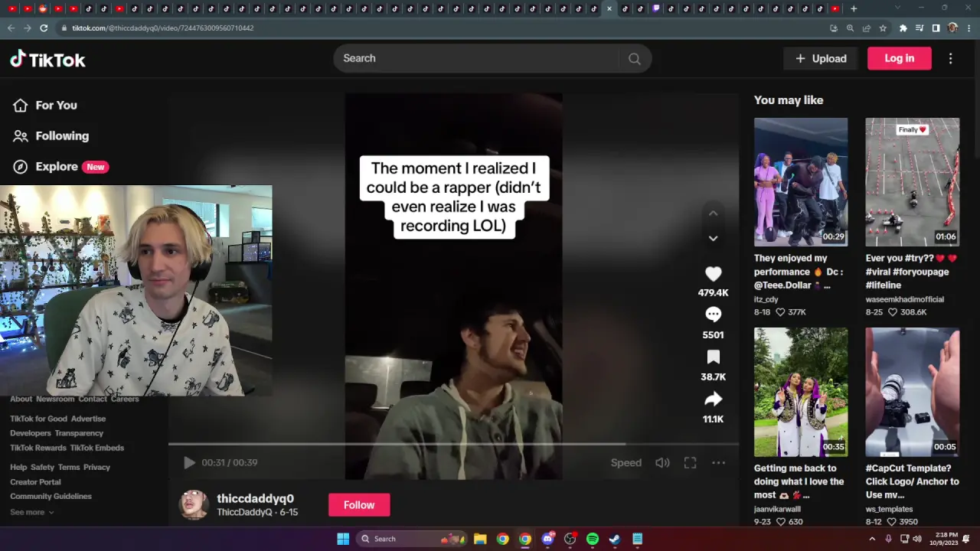
Task: Expand See more in footer links
Action: [x=31, y=512]
